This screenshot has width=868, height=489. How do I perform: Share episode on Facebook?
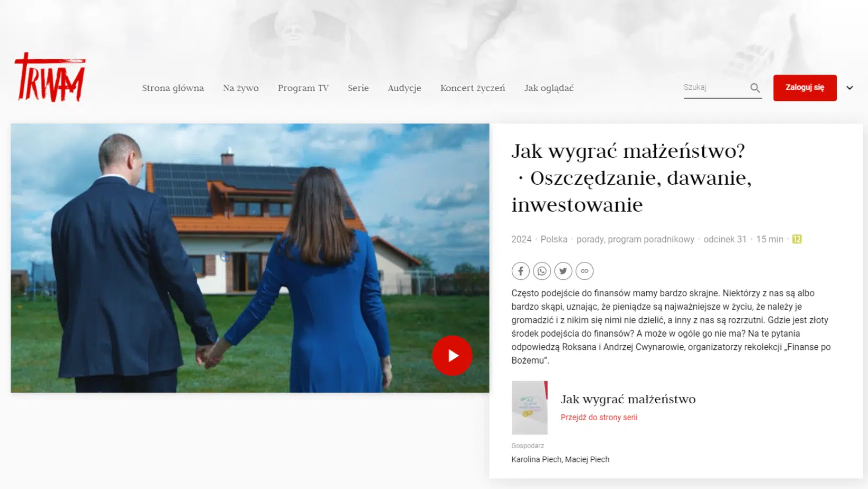coord(520,271)
